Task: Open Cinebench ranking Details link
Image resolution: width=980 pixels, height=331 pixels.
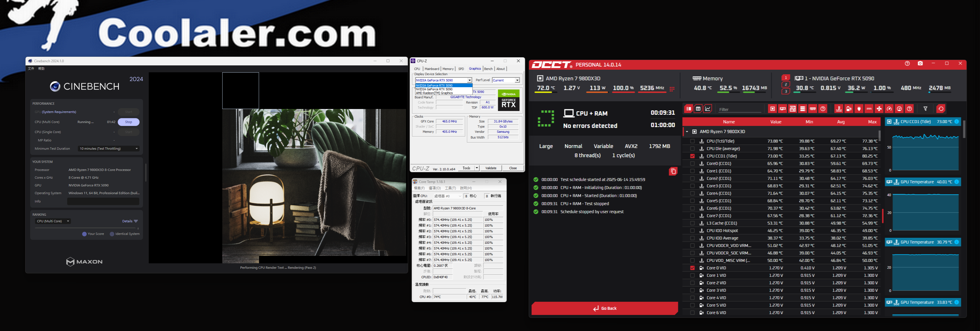Action: pos(130,221)
